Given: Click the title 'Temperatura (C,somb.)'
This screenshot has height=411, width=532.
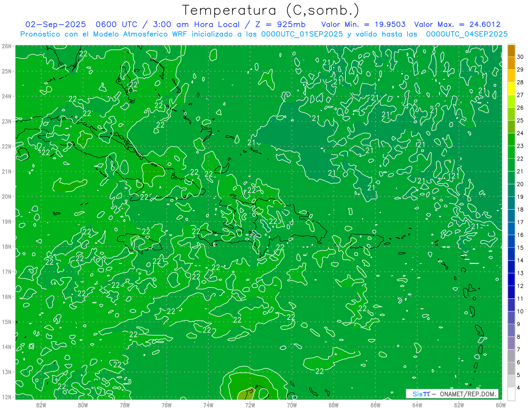Looking at the screenshot, I should coord(271,11).
